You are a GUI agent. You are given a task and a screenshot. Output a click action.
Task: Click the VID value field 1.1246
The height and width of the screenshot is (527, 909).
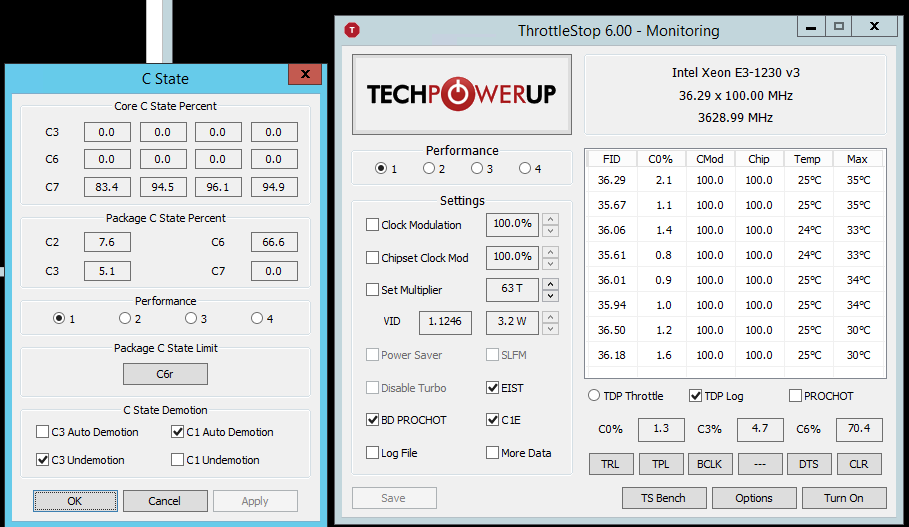click(445, 323)
